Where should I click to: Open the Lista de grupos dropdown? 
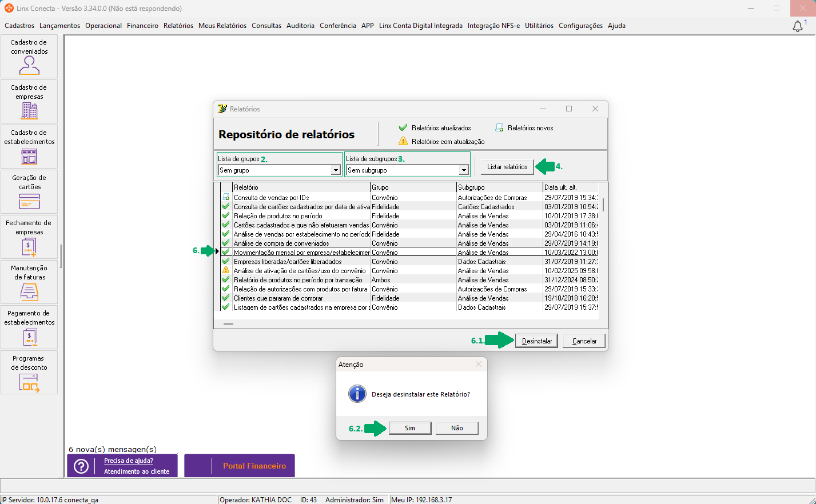(x=336, y=170)
